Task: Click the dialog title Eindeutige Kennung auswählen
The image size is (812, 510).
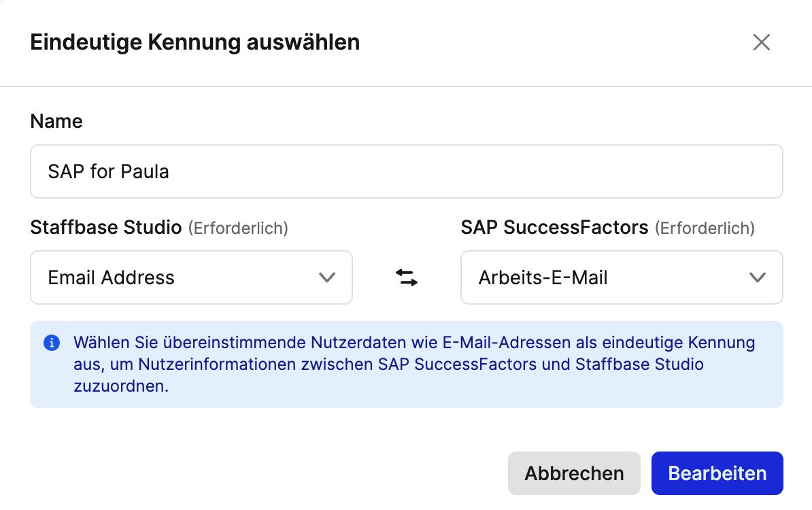Action: 194,42
